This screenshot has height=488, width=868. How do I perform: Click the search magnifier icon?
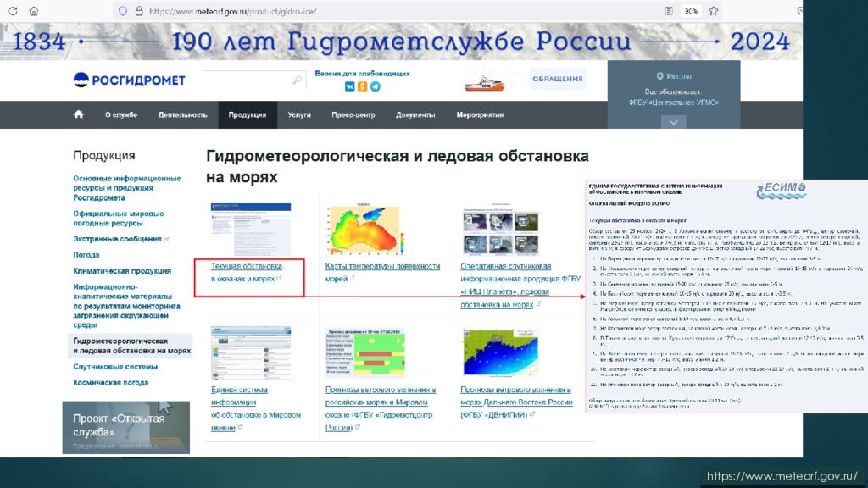pyautogui.click(x=298, y=80)
